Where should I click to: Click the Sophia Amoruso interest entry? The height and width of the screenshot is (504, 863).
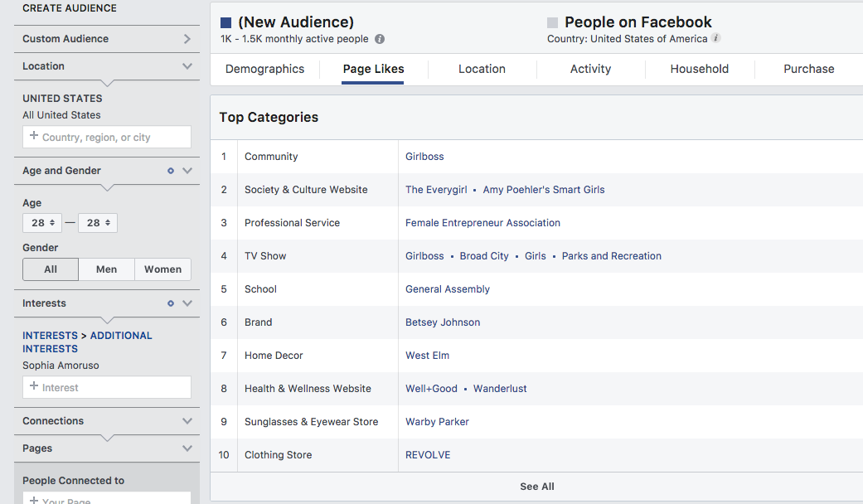61,366
